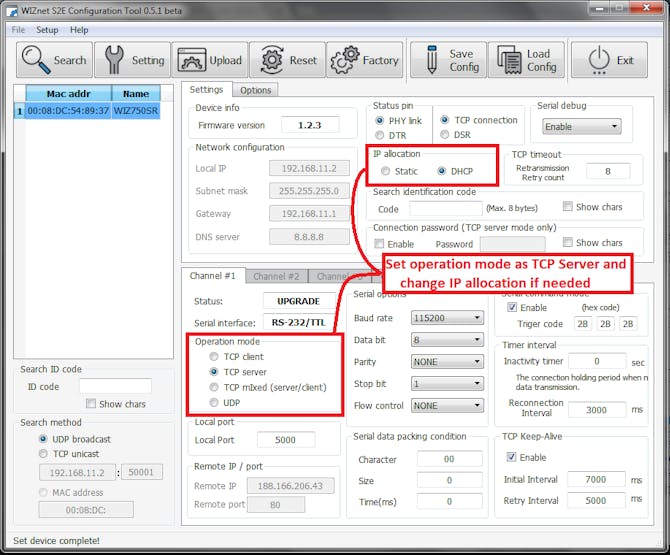
Task: Select TCP unicast search method
Action: coord(43,453)
